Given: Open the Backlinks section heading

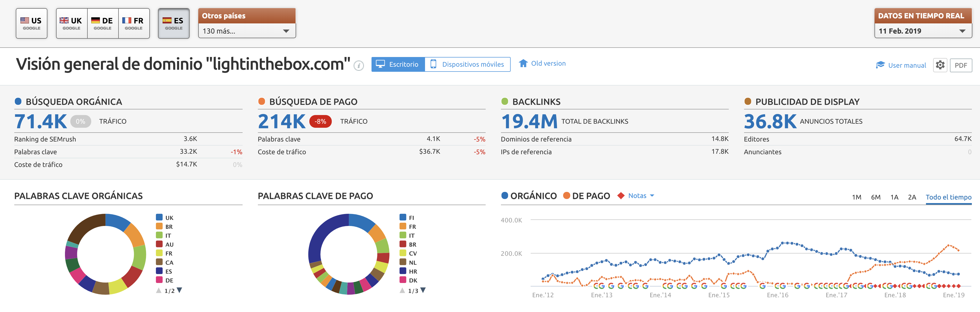Looking at the screenshot, I should click(536, 102).
